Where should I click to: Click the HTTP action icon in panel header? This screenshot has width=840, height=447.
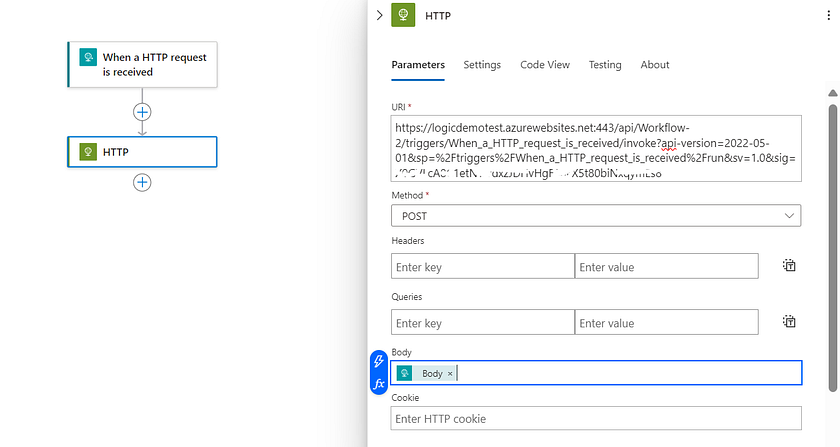[x=403, y=16]
